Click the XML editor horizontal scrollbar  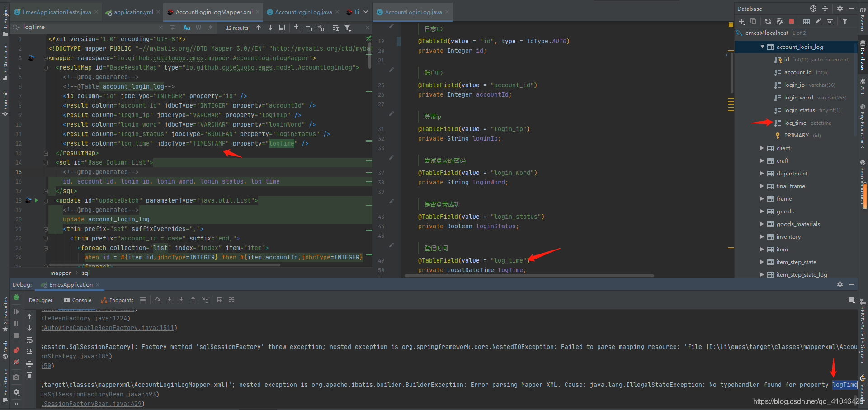[165, 265]
